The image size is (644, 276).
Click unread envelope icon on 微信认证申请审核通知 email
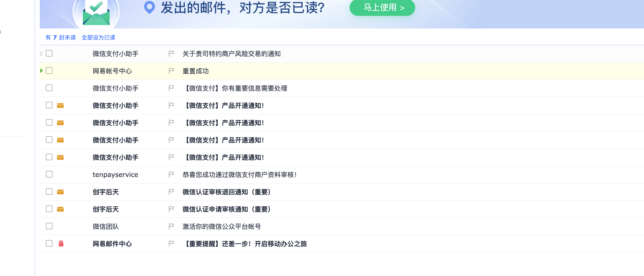(x=60, y=209)
